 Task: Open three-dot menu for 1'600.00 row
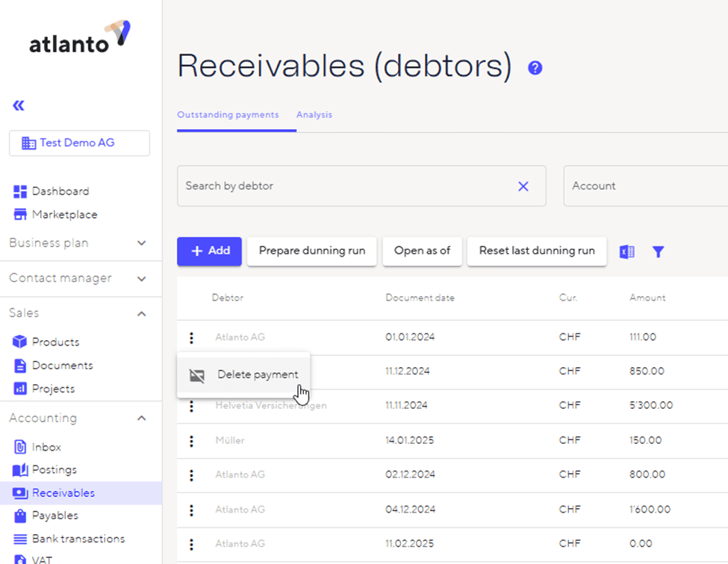191,510
